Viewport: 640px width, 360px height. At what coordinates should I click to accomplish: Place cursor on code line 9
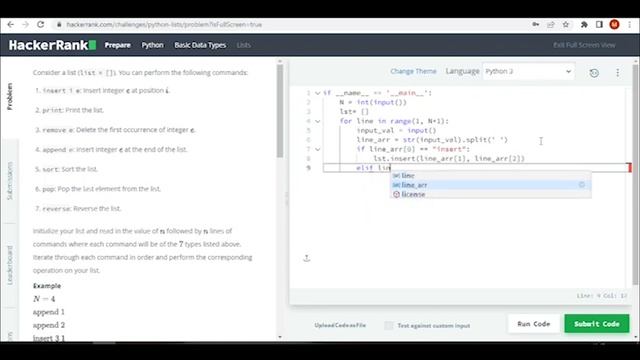click(x=476, y=168)
